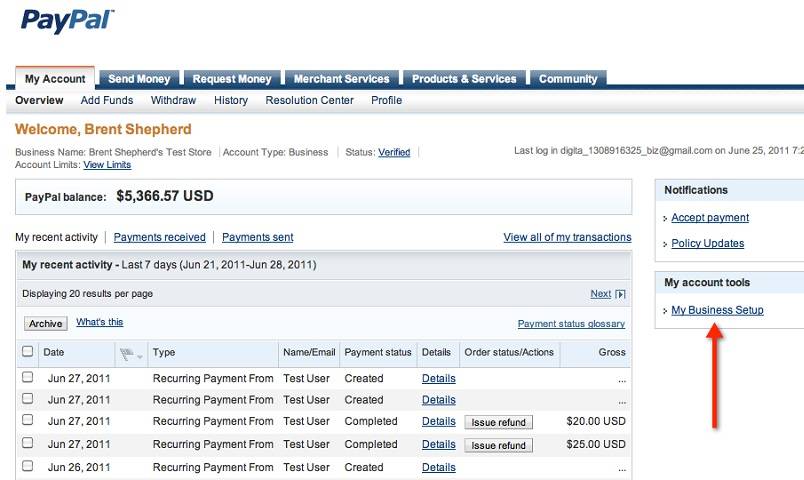Select the Overview submenu item
The height and width of the screenshot is (480, 804).
point(39,100)
